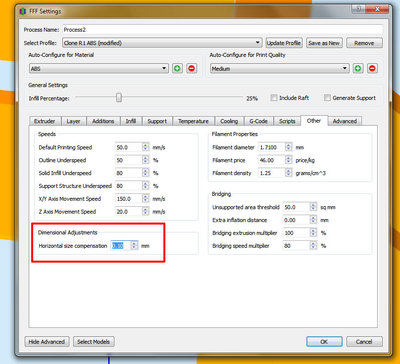
Task: Click the Solid Infill Underspeed stepper arrows
Action: tap(145, 173)
